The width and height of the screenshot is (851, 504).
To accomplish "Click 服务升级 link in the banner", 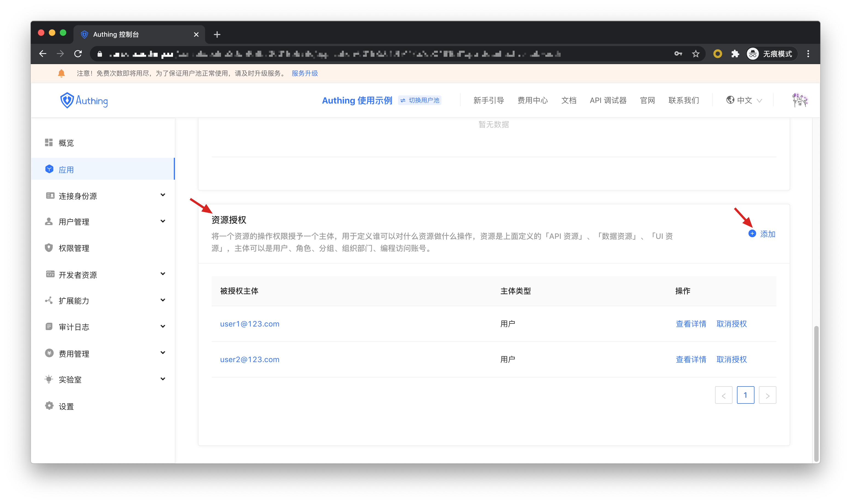I will tap(305, 73).
